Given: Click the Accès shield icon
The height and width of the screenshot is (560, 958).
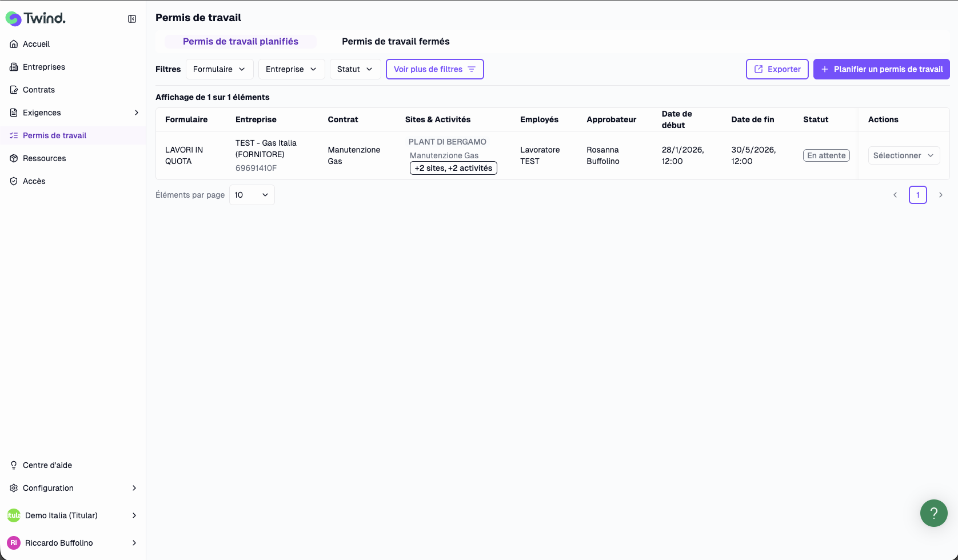Looking at the screenshot, I should (x=14, y=181).
